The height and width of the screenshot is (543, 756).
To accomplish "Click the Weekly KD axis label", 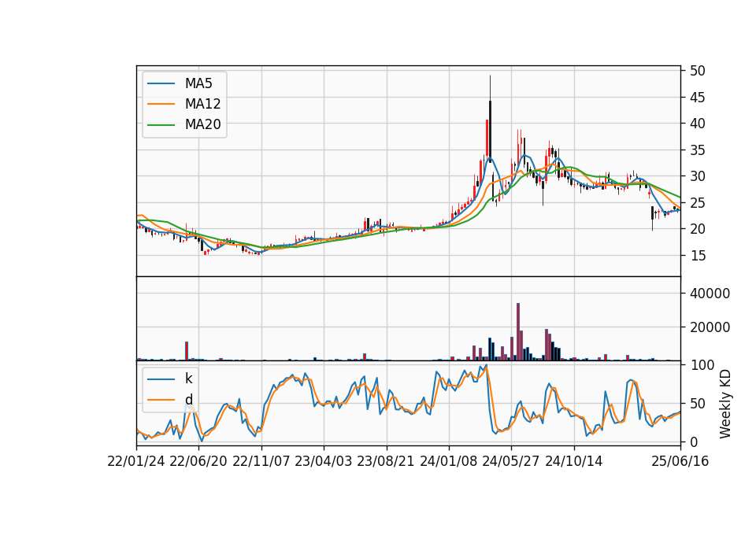I will pyautogui.click(x=724, y=404).
